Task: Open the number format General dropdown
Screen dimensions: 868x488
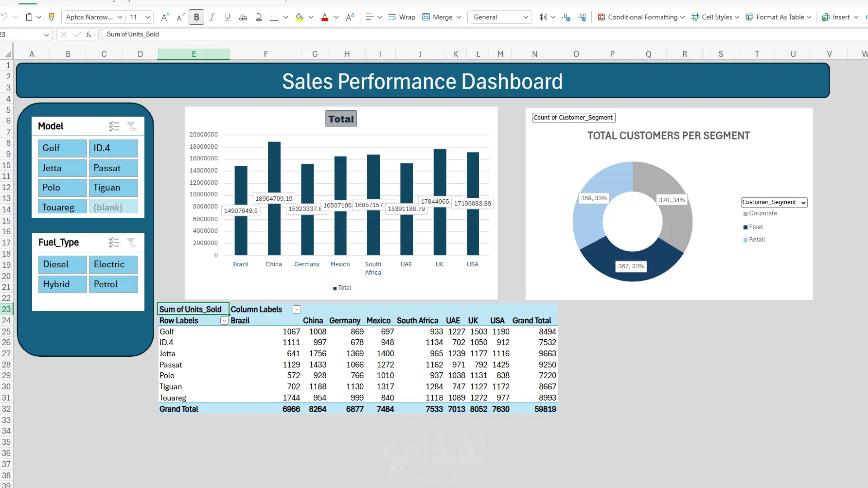Action: pyautogui.click(x=500, y=17)
